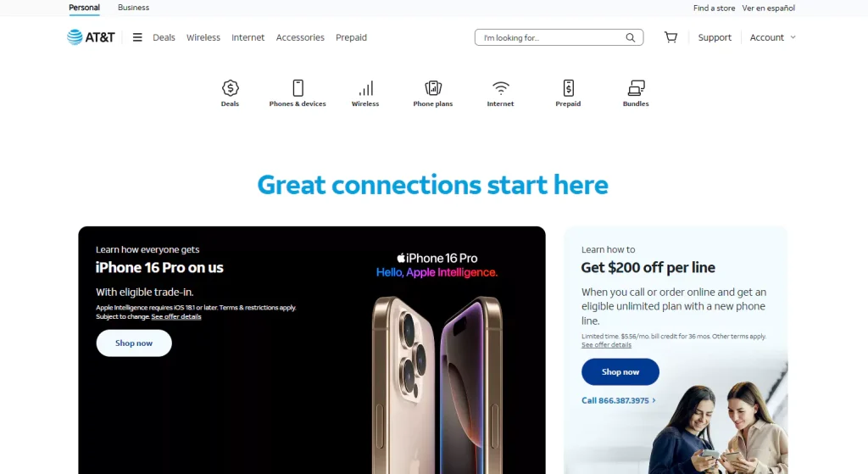The width and height of the screenshot is (868, 474).
Task: Select the Deals dollar badge icon
Action: click(231, 88)
